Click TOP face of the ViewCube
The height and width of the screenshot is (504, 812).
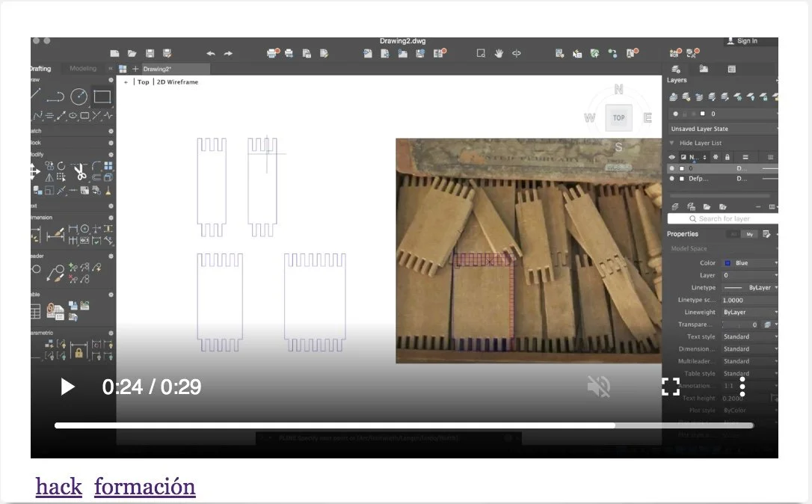619,117
